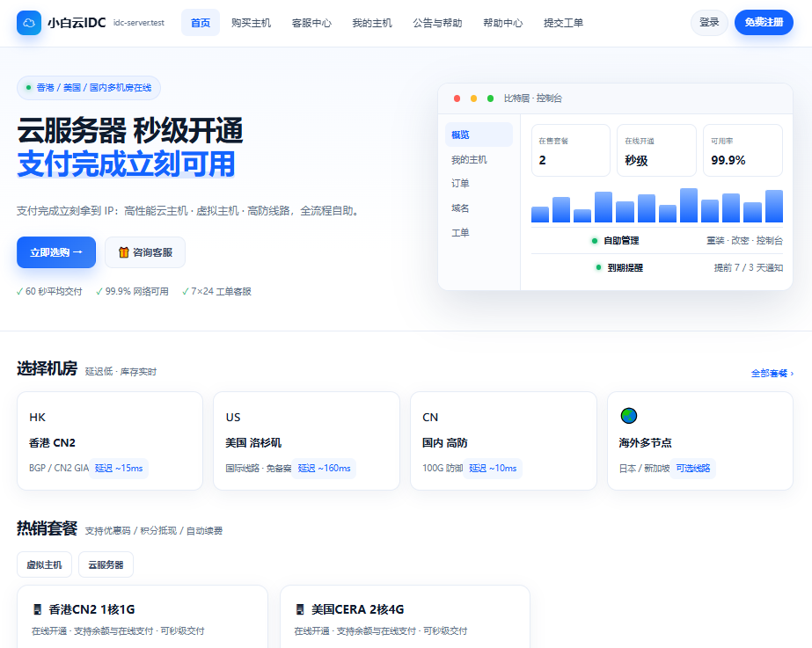The width and height of the screenshot is (812, 648).
Task: Open the 海外多节点 datacenter card
Action: click(x=700, y=441)
